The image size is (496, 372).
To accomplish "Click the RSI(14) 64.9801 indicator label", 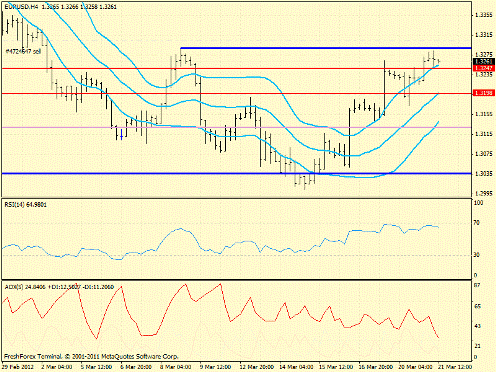I will point(26,205).
